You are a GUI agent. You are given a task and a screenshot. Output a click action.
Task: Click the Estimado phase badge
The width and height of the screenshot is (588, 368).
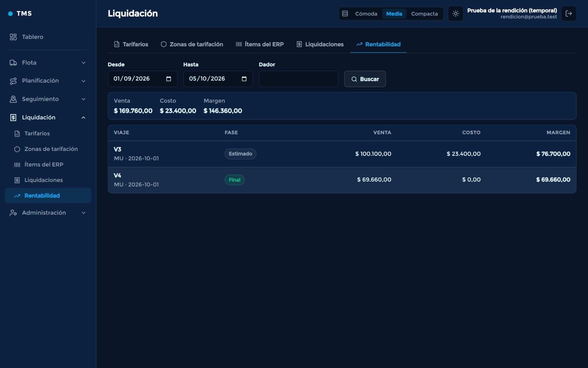(240, 154)
